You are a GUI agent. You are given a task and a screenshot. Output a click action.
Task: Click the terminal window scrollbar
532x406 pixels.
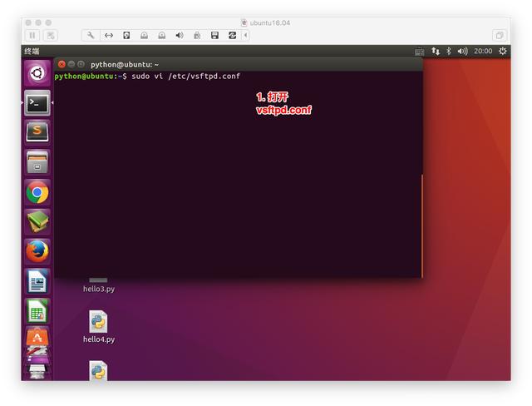422,226
